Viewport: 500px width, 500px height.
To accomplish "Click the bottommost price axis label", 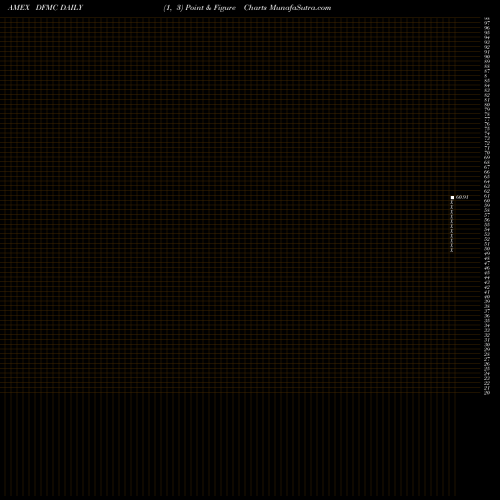I will click(x=487, y=393).
